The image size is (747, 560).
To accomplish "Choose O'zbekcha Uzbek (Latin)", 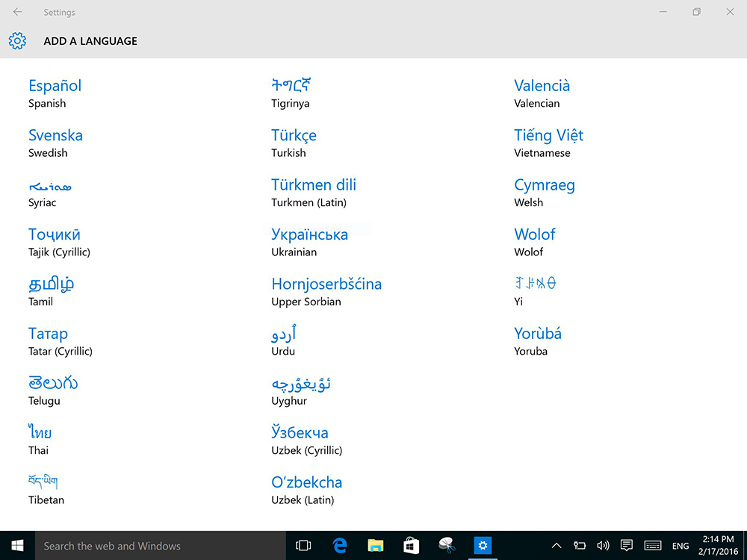I will (x=307, y=490).
